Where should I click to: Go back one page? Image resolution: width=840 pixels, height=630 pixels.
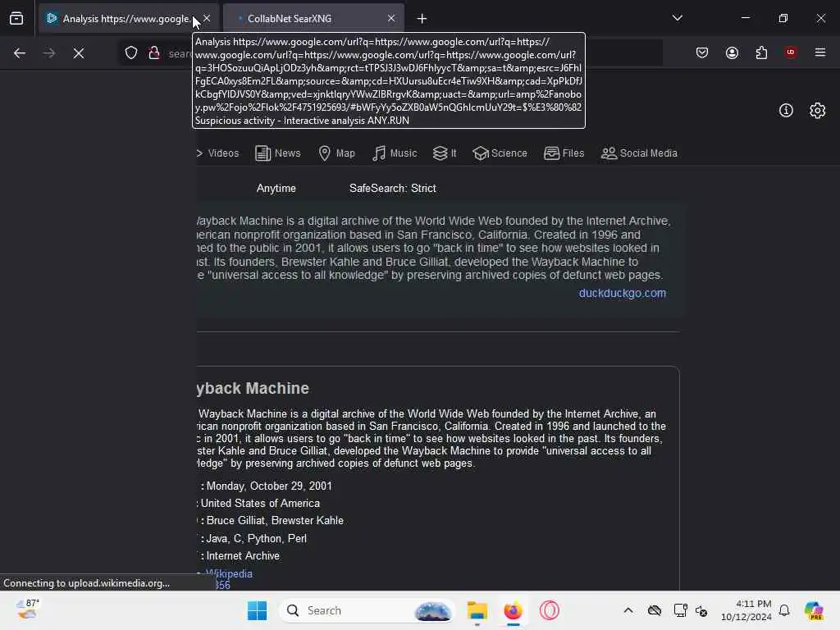(x=20, y=53)
